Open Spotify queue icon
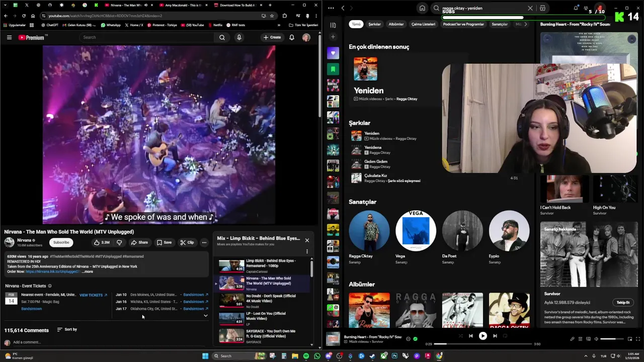This screenshot has width=644, height=362. pyautogui.click(x=580, y=339)
